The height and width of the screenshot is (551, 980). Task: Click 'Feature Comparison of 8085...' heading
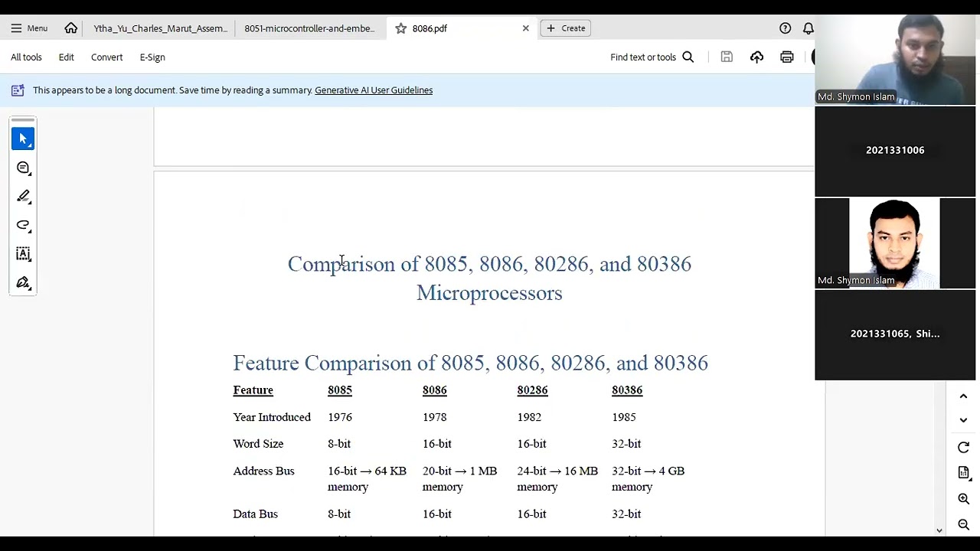(x=470, y=363)
